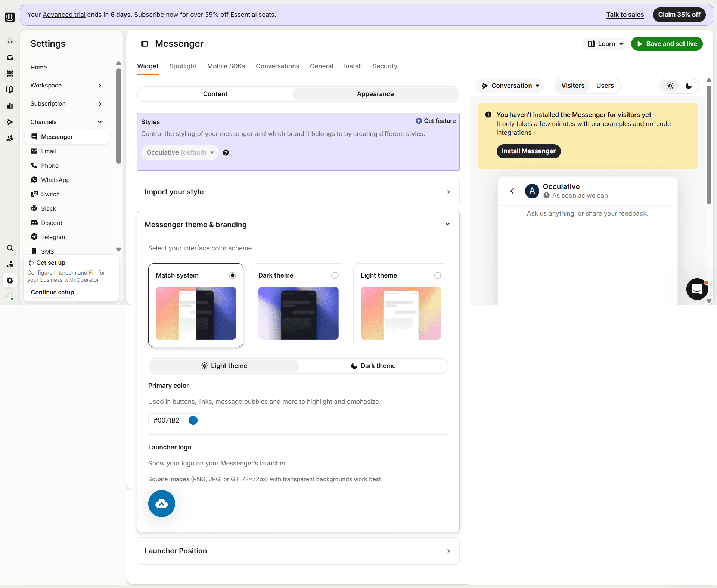Screen dimensions: 717x588
Task: Click Save and set live button
Action: 667,44
